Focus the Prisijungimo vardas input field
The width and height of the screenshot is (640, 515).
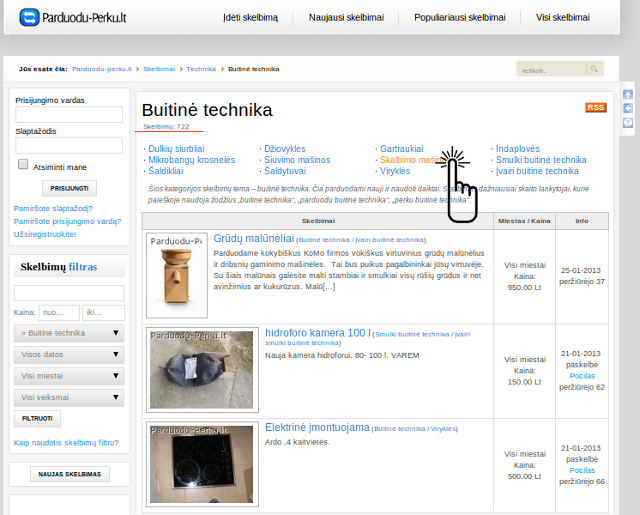click(68, 115)
